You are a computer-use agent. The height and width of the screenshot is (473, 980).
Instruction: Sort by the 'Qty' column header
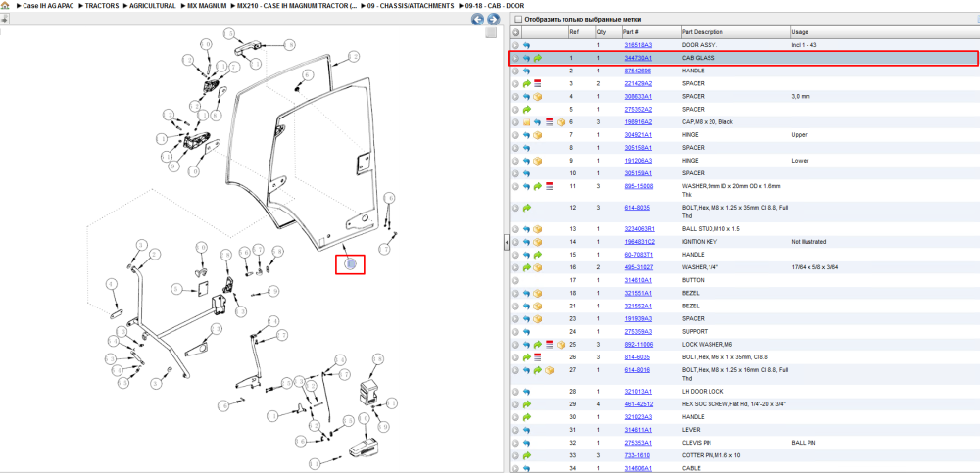608,32
